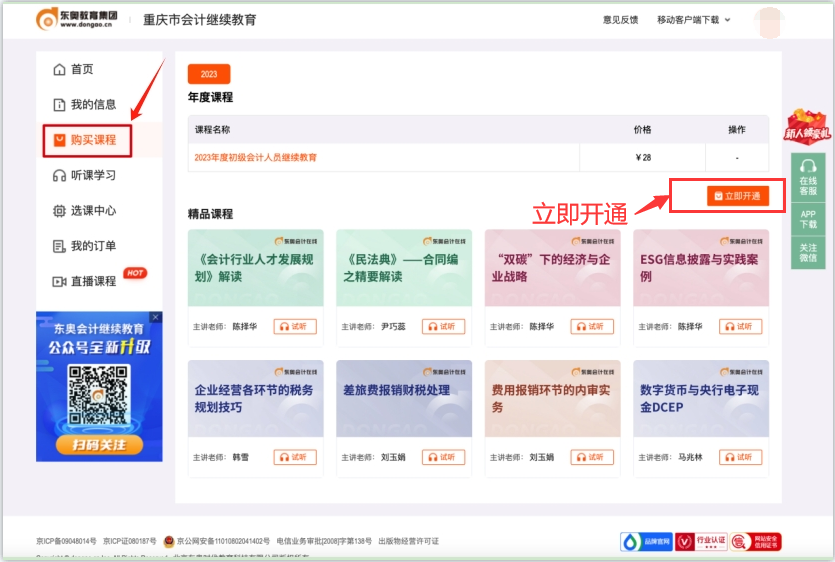Viewport: 835px width, 562px height.
Task: Click the home icon in the sidebar
Action: pyautogui.click(x=59, y=69)
